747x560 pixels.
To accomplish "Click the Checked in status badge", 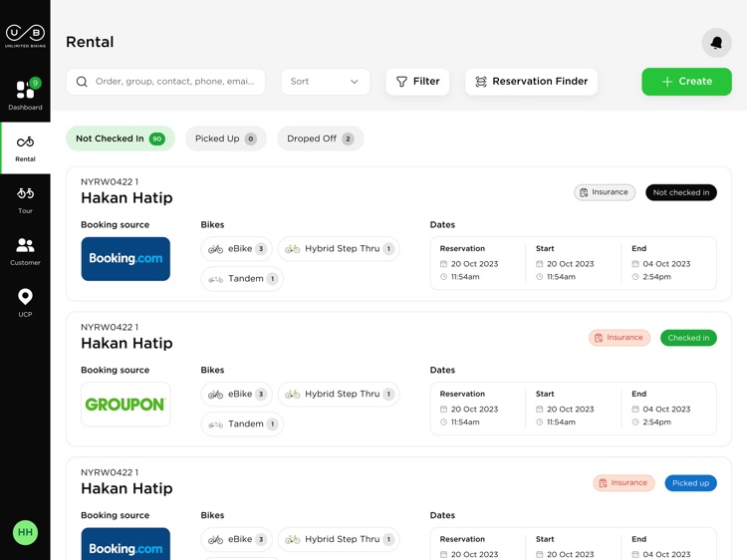I will click(688, 338).
